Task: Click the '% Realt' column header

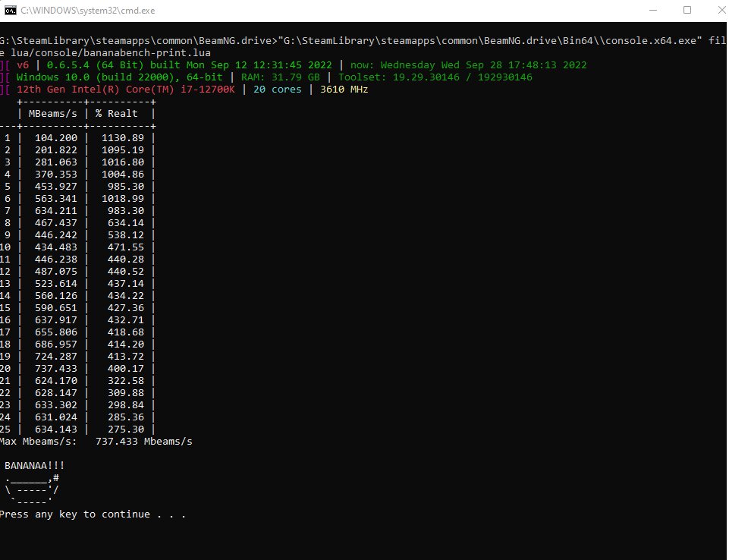Action: [x=117, y=114]
